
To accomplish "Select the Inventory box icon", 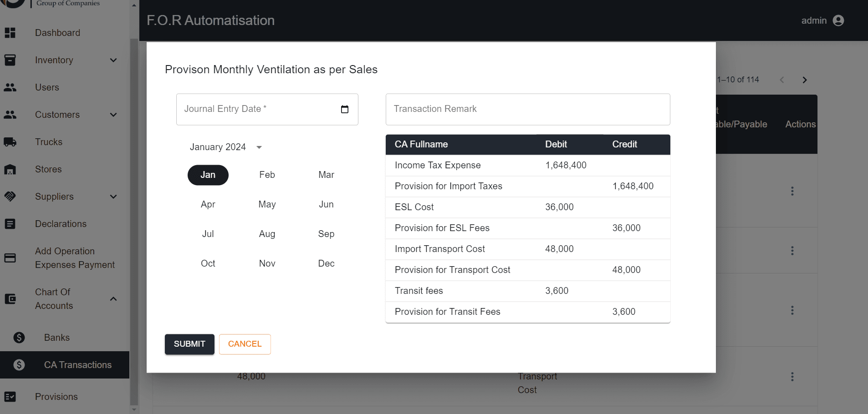I will [10, 60].
